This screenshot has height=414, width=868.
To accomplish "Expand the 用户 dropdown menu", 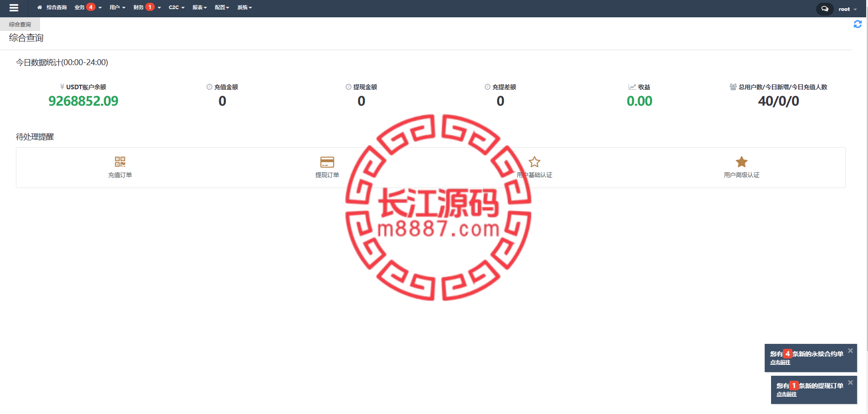I will 117,7.
